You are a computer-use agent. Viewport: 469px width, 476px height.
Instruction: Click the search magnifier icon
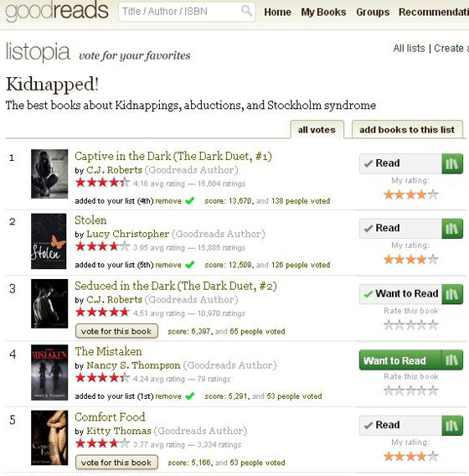(x=246, y=11)
